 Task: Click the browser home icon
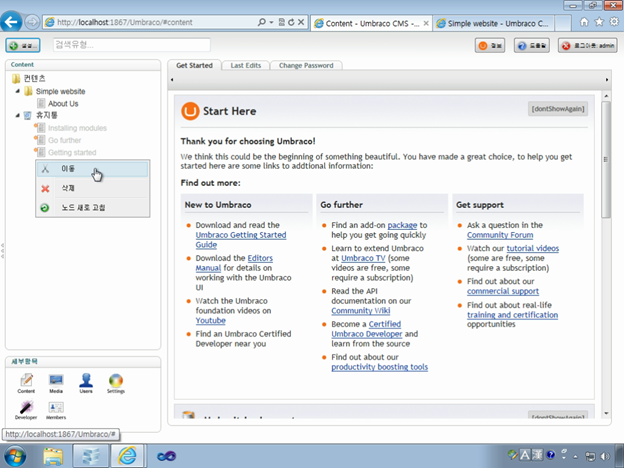coord(584,22)
